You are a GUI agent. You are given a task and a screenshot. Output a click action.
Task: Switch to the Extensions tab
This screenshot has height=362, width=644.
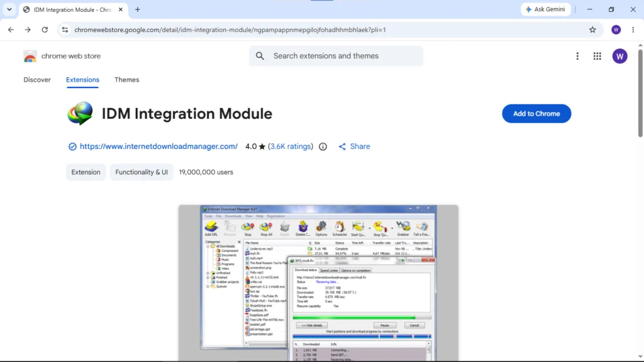(82, 80)
